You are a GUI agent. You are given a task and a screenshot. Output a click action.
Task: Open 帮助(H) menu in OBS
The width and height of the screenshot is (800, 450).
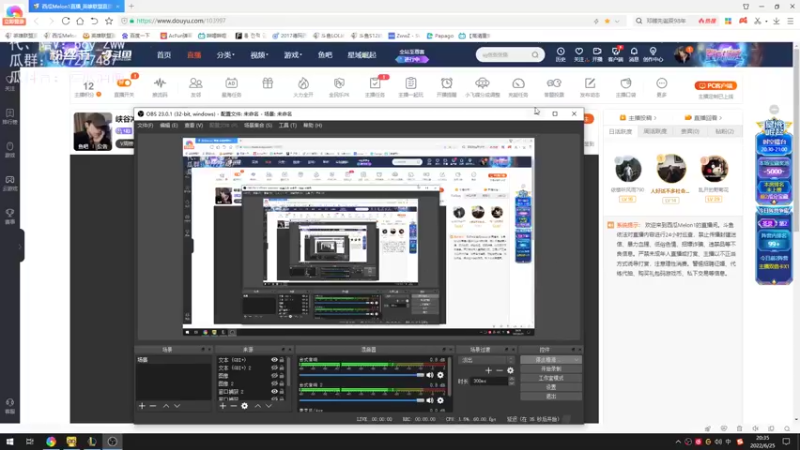312,126
